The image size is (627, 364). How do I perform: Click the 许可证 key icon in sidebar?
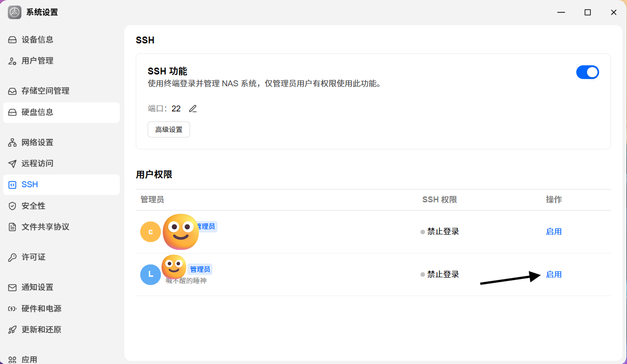point(12,257)
